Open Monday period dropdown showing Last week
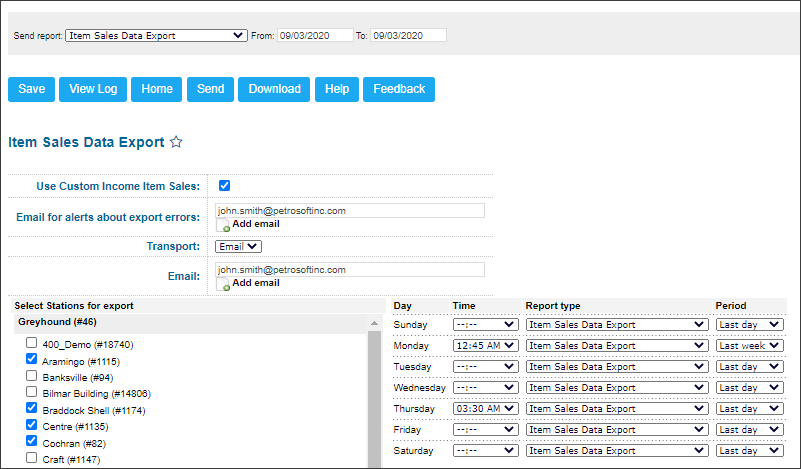 tap(750, 345)
